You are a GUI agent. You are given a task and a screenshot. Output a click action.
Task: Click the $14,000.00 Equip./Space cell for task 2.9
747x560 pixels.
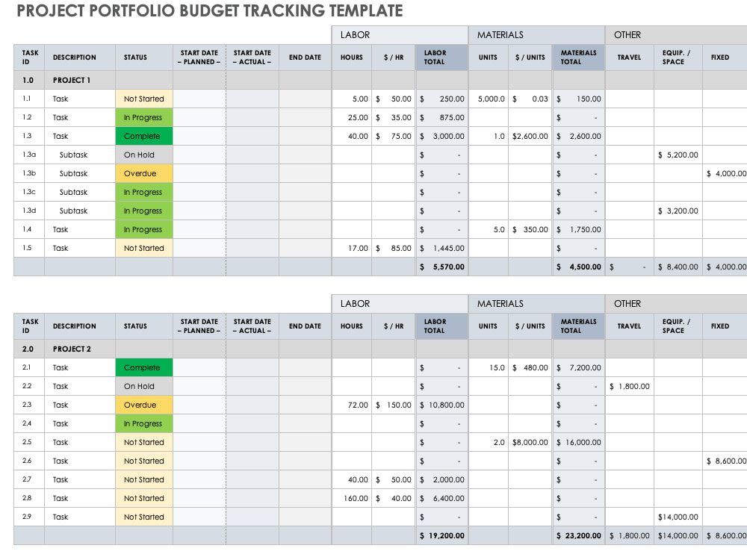[677, 517]
